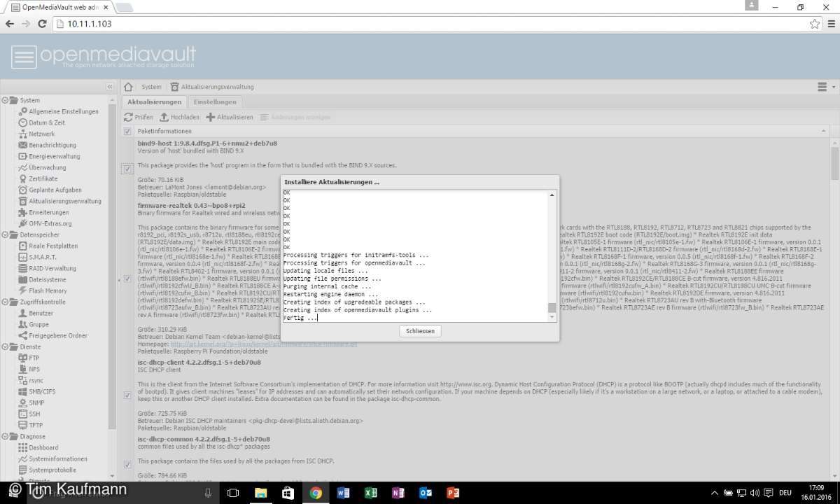Open FTP service settings
This screenshot has width=840, height=504.
coord(34,358)
